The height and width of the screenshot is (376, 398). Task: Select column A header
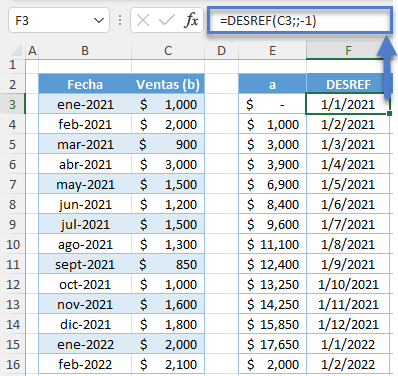point(32,51)
